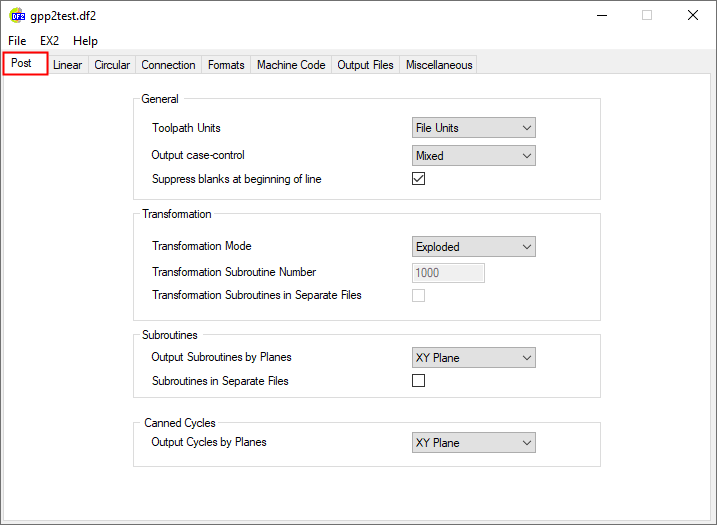
Task: Uncheck Suppress blanks at beginning of line
Action: (419, 179)
